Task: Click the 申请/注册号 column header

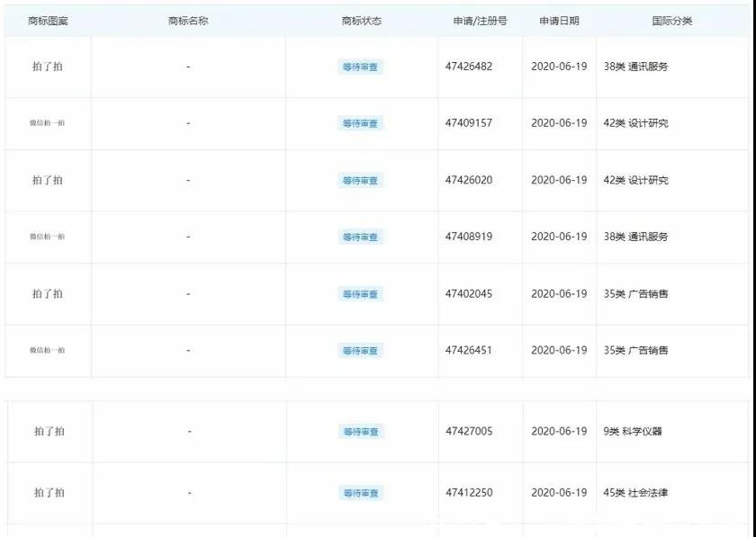Action: [x=481, y=21]
